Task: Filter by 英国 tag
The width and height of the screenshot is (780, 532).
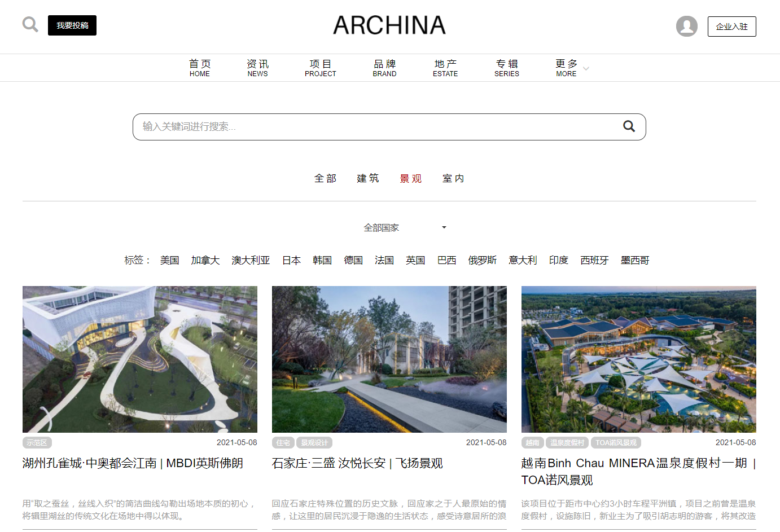Action: click(x=415, y=260)
